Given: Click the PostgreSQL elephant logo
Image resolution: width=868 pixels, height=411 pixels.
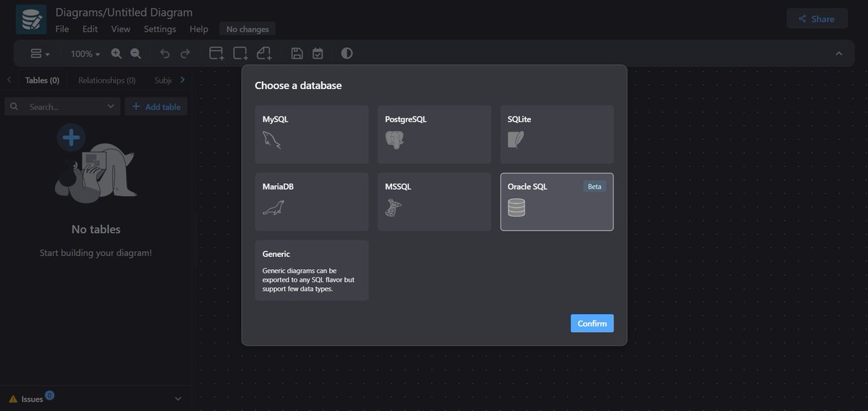Looking at the screenshot, I should click(394, 140).
